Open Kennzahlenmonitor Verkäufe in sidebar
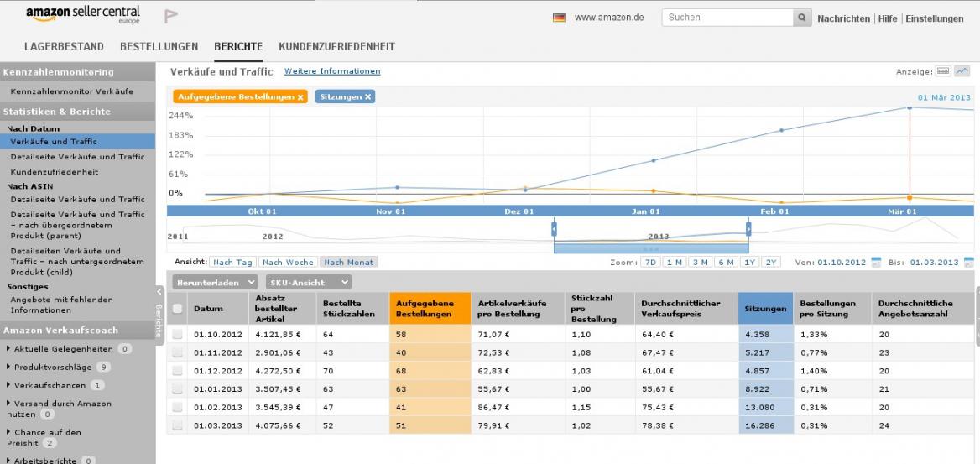 pos(72,91)
